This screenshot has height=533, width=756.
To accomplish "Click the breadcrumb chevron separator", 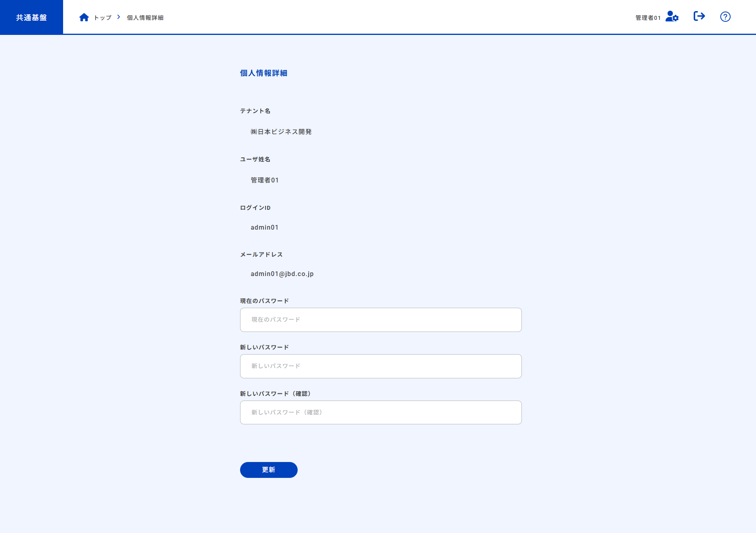I will click(118, 17).
